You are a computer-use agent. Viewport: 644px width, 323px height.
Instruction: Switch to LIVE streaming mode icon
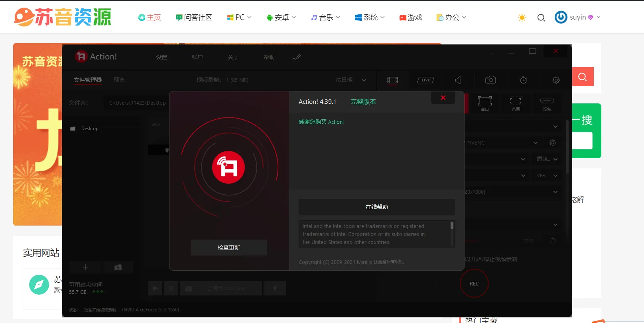click(x=425, y=80)
